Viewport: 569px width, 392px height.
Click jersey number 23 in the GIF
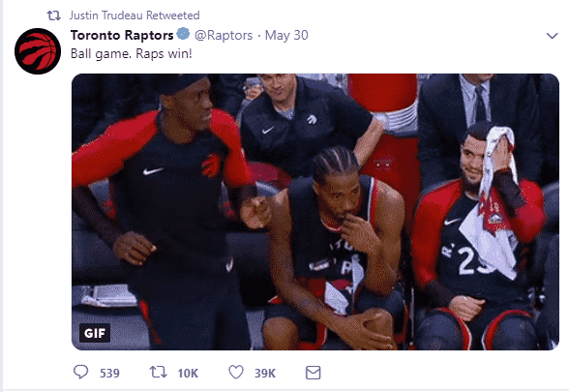[472, 260]
